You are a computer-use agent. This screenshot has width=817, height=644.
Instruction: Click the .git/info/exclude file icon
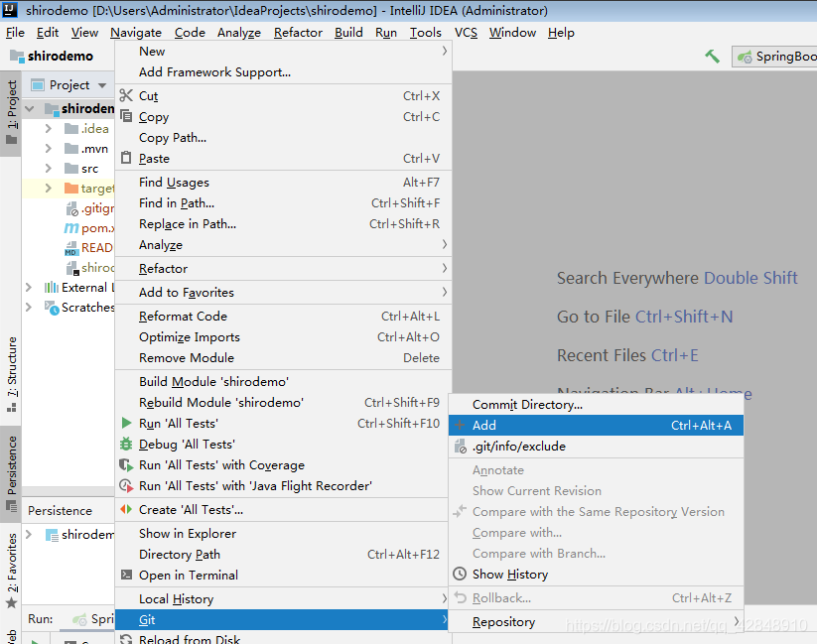pos(460,446)
